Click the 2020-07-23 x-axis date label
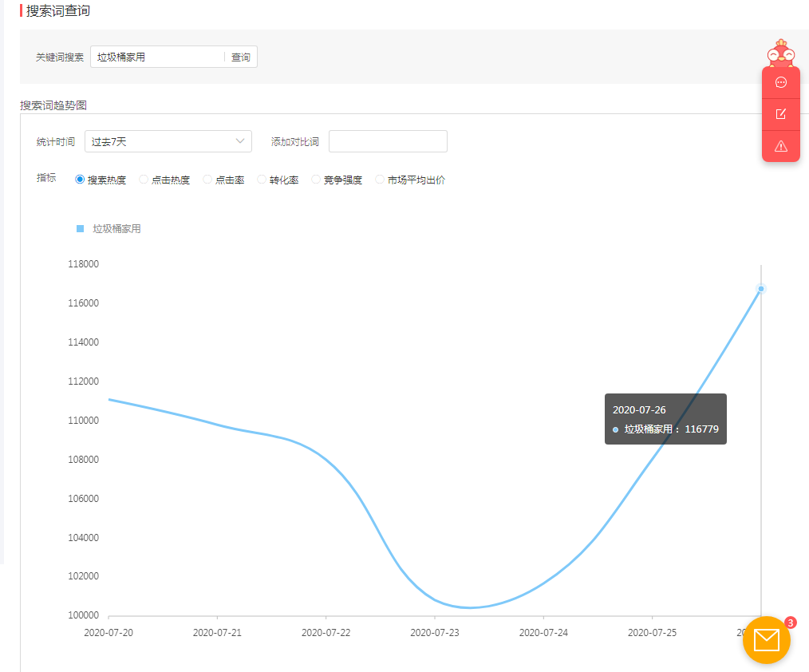This screenshot has height=672, width=809. click(x=435, y=633)
